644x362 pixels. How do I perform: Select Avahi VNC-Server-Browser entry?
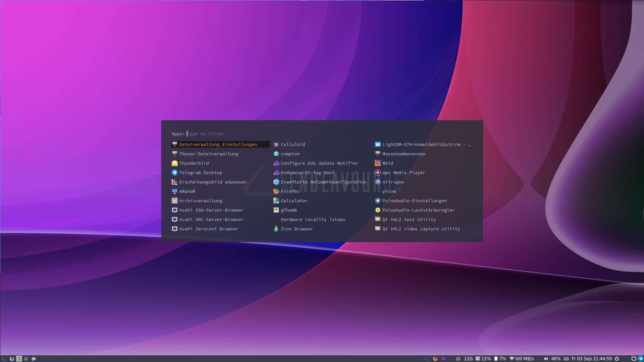point(220,220)
